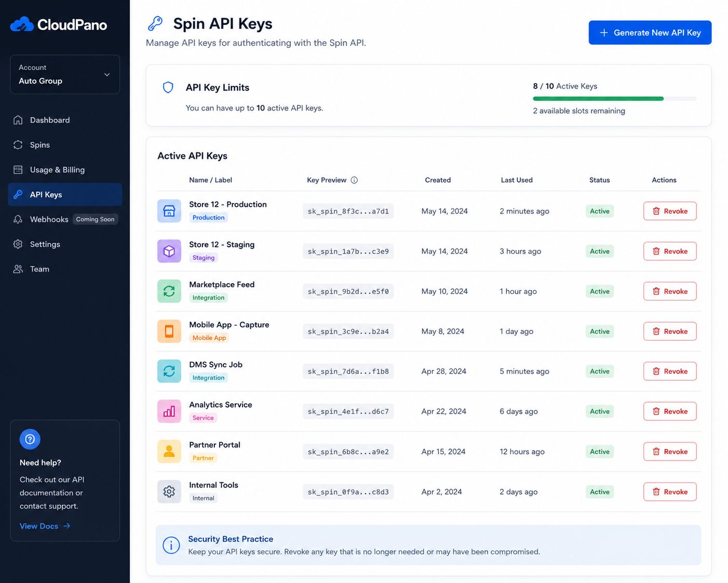
Task: Open Dashboard from the sidebar
Action: 65,120
